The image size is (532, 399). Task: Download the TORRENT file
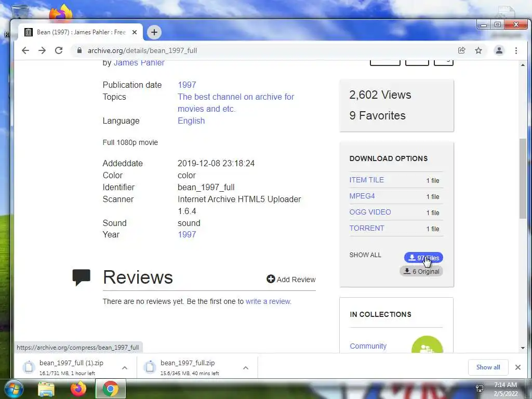pos(367,228)
